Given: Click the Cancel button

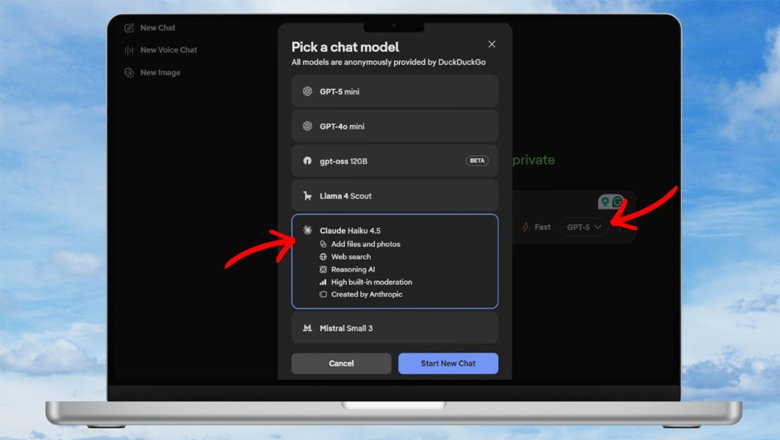Looking at the screenshot, I should click(341, 363).
